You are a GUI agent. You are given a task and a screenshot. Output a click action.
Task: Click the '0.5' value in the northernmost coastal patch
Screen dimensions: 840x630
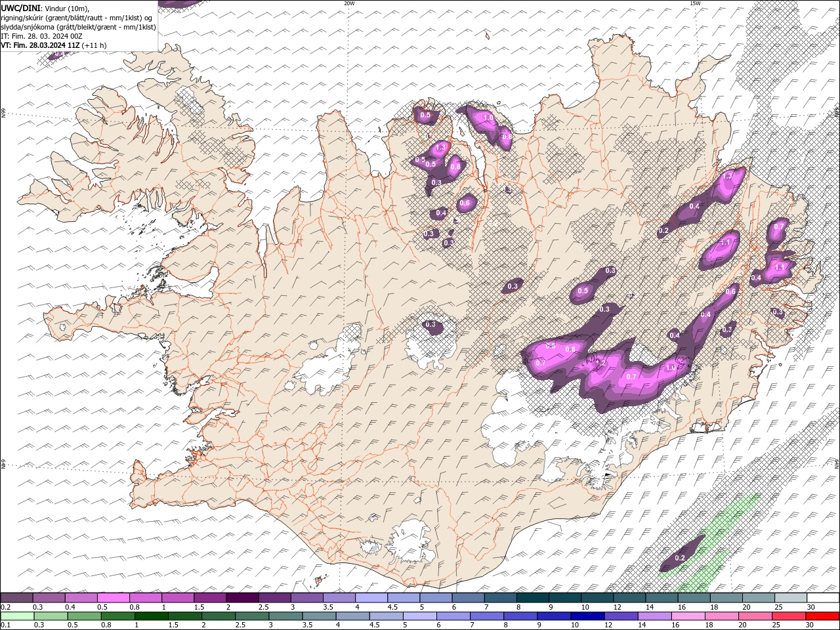[x=425, y=115]
